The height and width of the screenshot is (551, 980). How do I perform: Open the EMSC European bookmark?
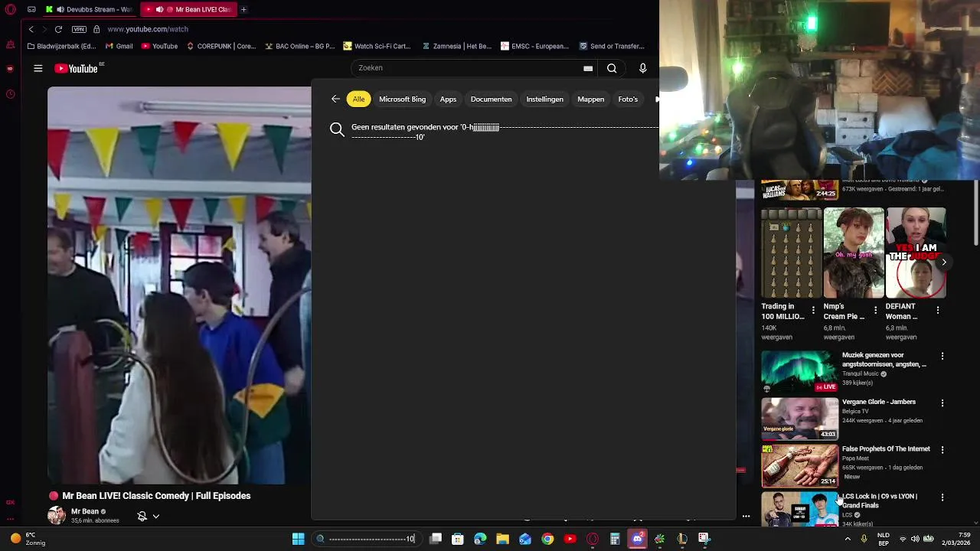click(534, 46)
